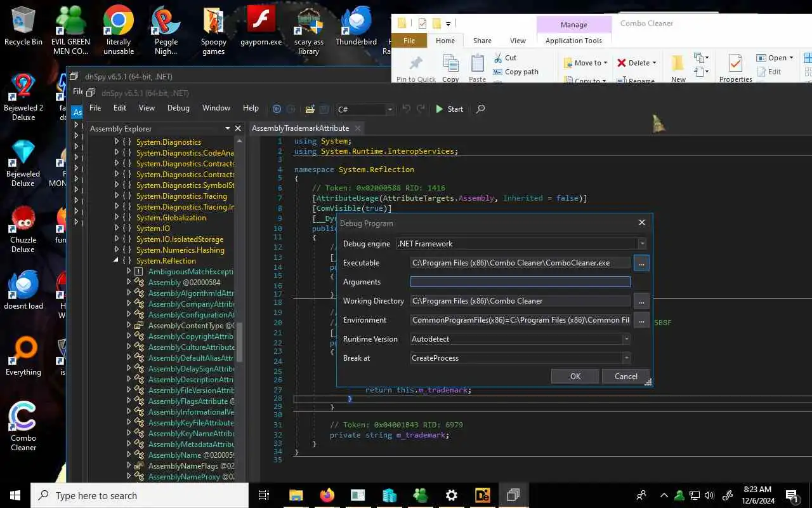
Task: Open the Recycle Bin desktop icon
Action: (x=23, y=27)
